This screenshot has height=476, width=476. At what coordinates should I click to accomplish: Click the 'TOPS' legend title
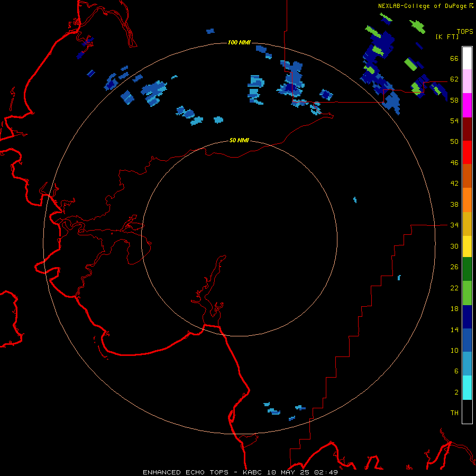(465, 31)
